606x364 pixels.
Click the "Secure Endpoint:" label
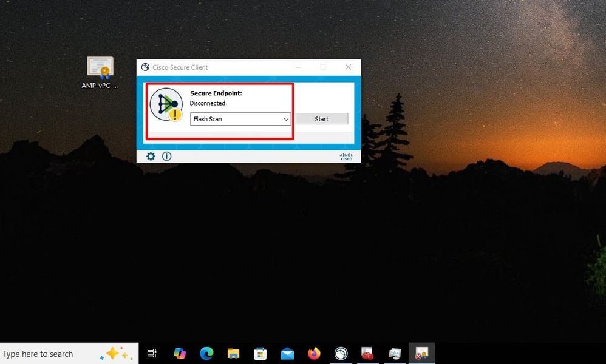216,93
